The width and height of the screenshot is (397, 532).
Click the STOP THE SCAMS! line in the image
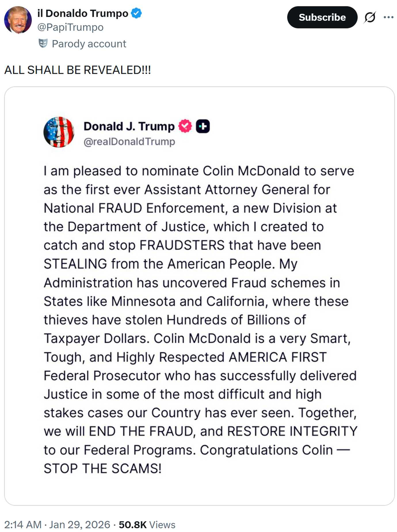102,468
